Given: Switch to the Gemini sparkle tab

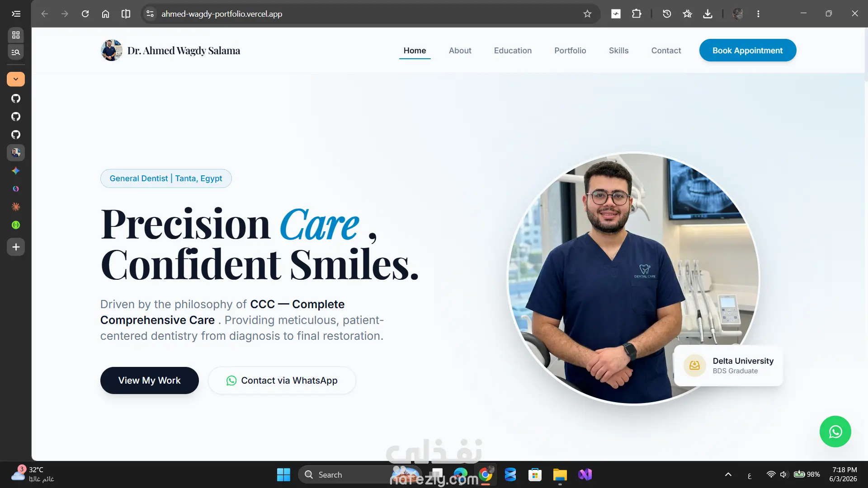Looking at the screenshot, I should pos(16,171).
